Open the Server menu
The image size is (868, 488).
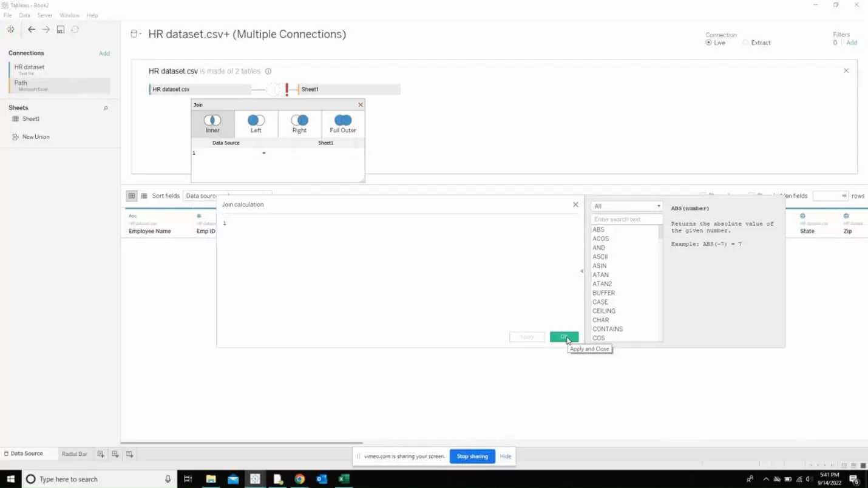coord(44,15)
